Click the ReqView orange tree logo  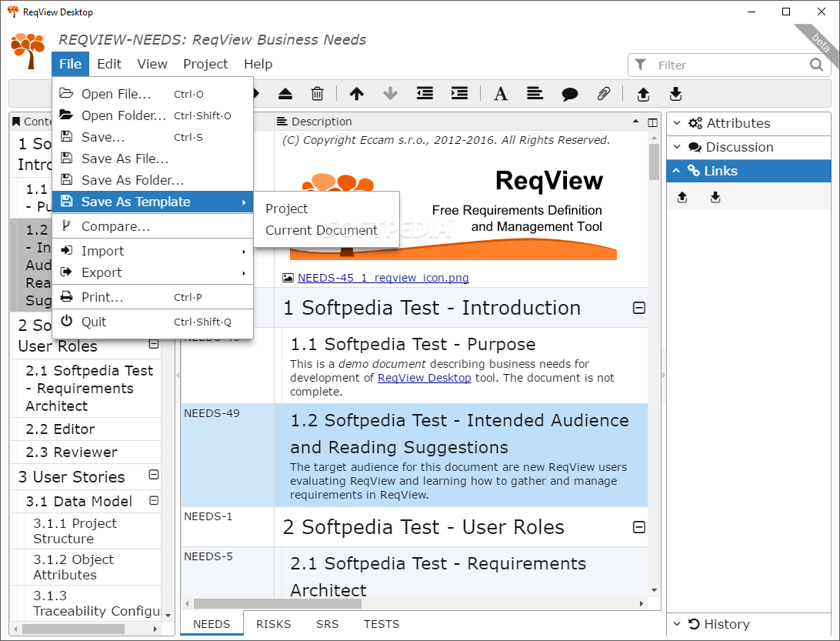pyautogui.click(x=28, y=50)
